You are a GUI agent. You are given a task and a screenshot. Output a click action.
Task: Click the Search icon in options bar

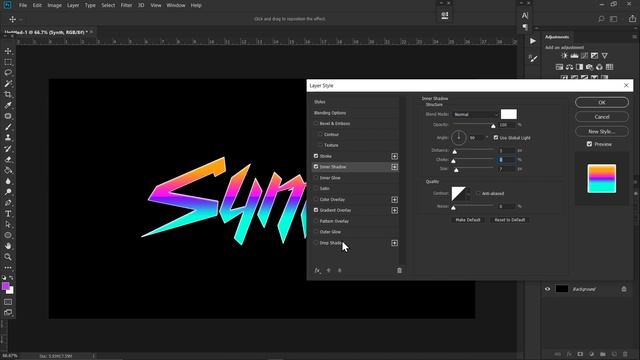pos(601,19)
